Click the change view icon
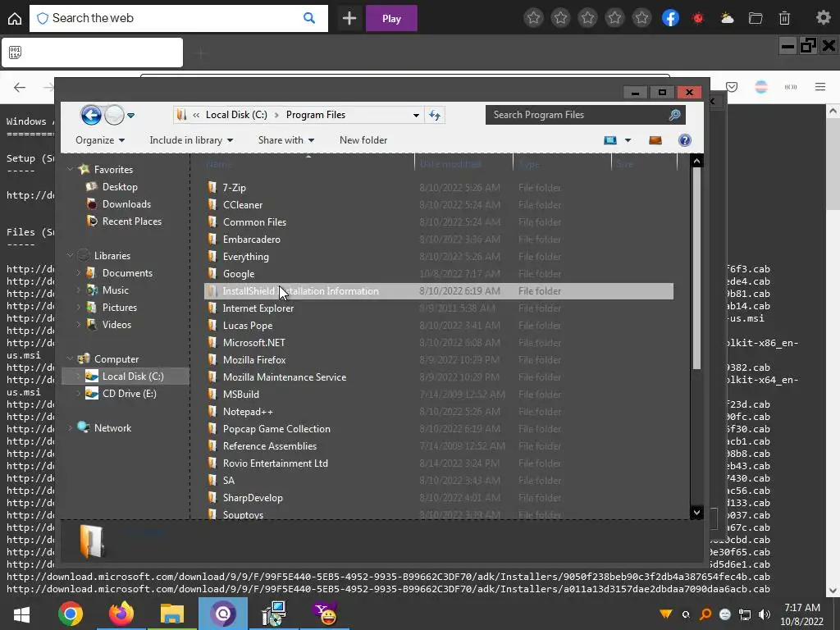This screenshot has height=630, width=840. point(610,140)
